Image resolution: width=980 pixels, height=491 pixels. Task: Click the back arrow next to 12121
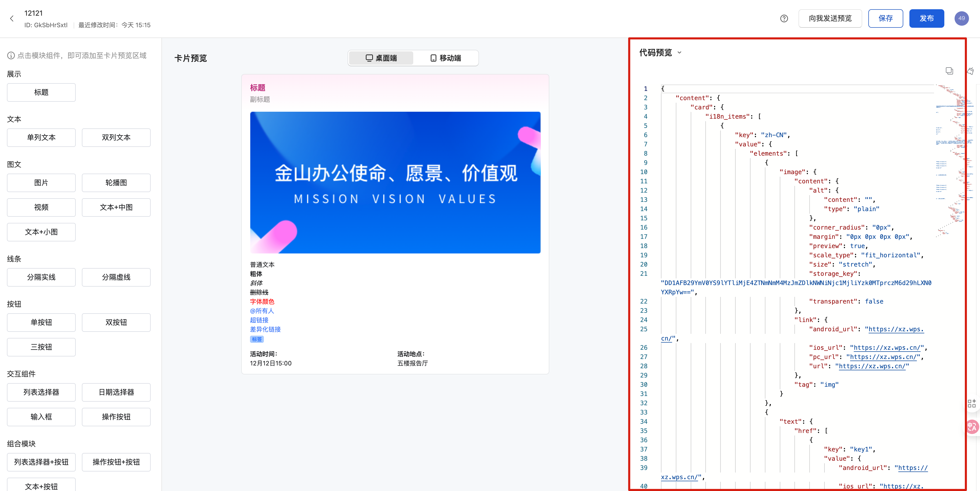click(x=12, y=18)
